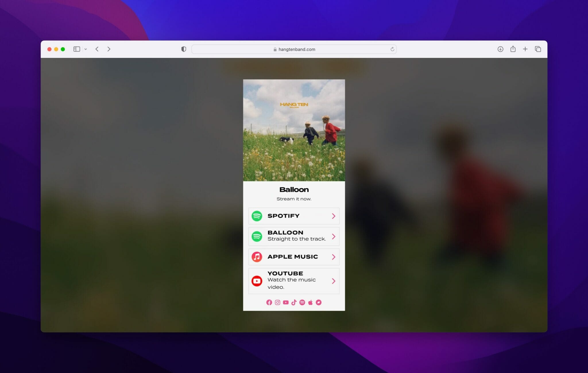588x373 pixels.
Task: Click the Balloon album cover artwork
Action: (x=294, y=130)
